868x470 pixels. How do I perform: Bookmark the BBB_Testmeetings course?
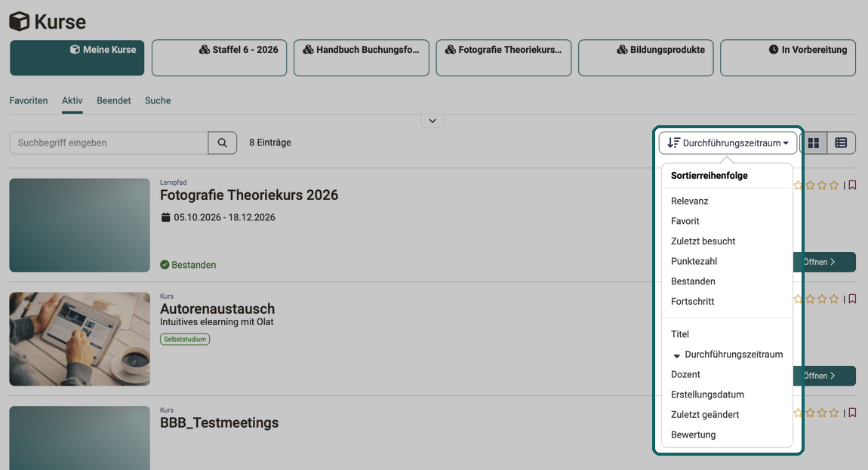click(x=852, y=413)
